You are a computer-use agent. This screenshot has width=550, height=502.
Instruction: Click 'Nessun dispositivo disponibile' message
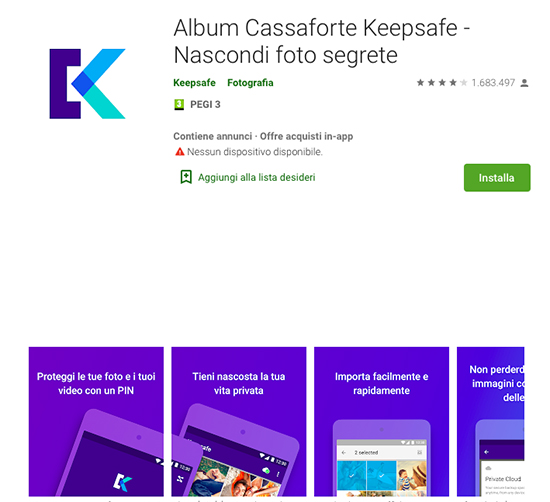coord(255,152)
